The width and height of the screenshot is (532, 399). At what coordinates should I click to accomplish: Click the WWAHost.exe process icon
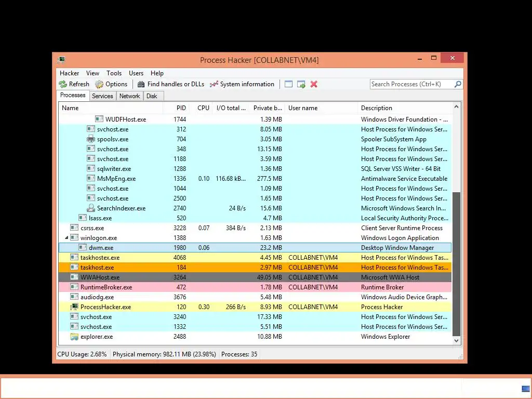point(74,277)
